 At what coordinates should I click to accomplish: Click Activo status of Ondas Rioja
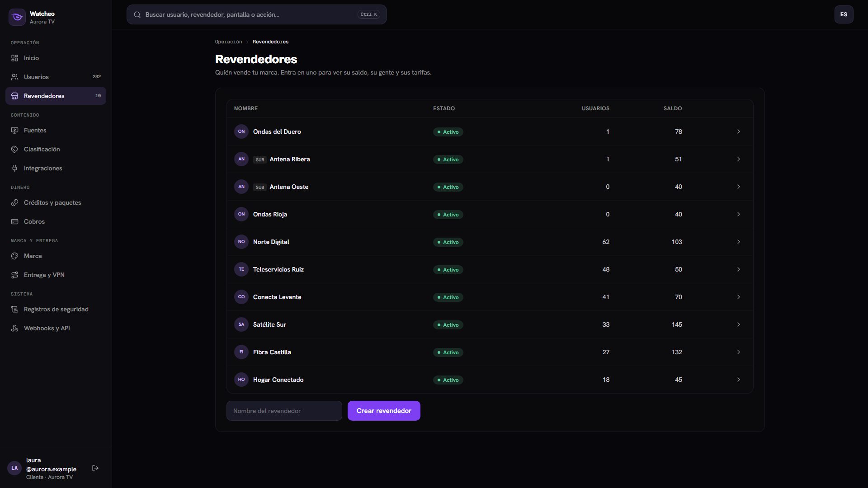point(448,215)
